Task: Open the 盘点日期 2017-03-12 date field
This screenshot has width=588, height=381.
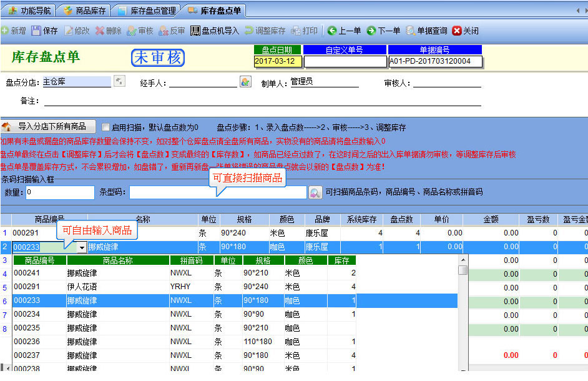Action: point(278,61)
